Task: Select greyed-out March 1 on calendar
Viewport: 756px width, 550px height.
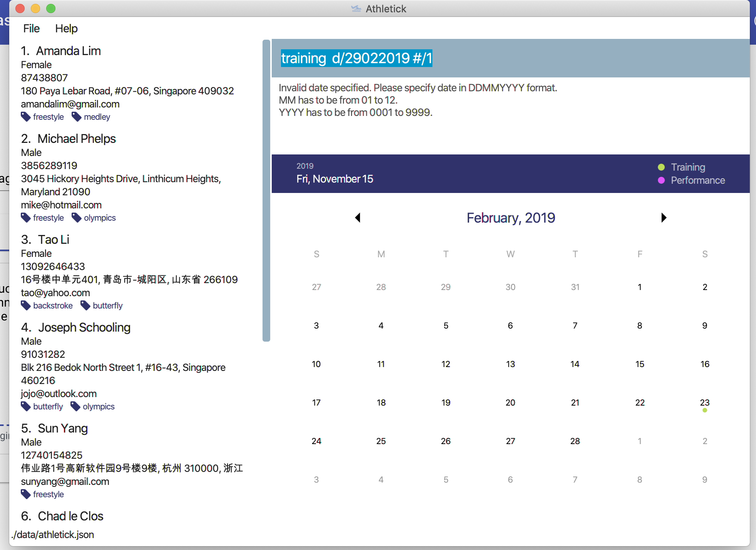Action: (x=639, y=441)
